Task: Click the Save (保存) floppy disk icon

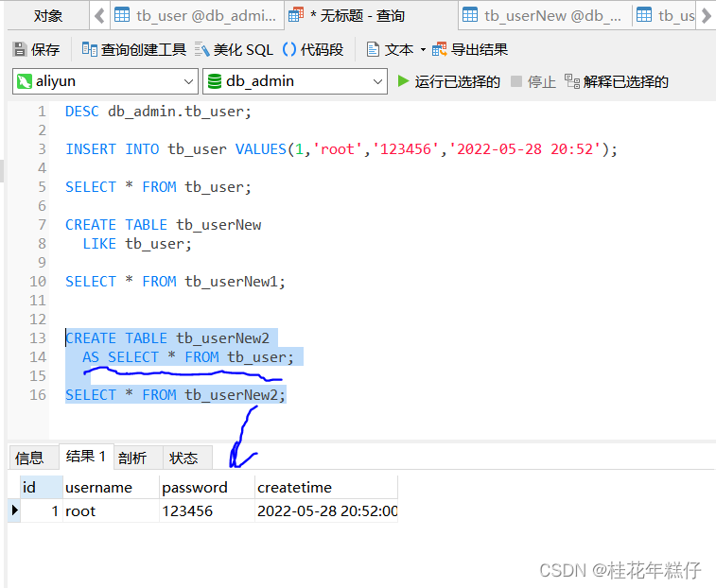Action: (x=20, y=49)
